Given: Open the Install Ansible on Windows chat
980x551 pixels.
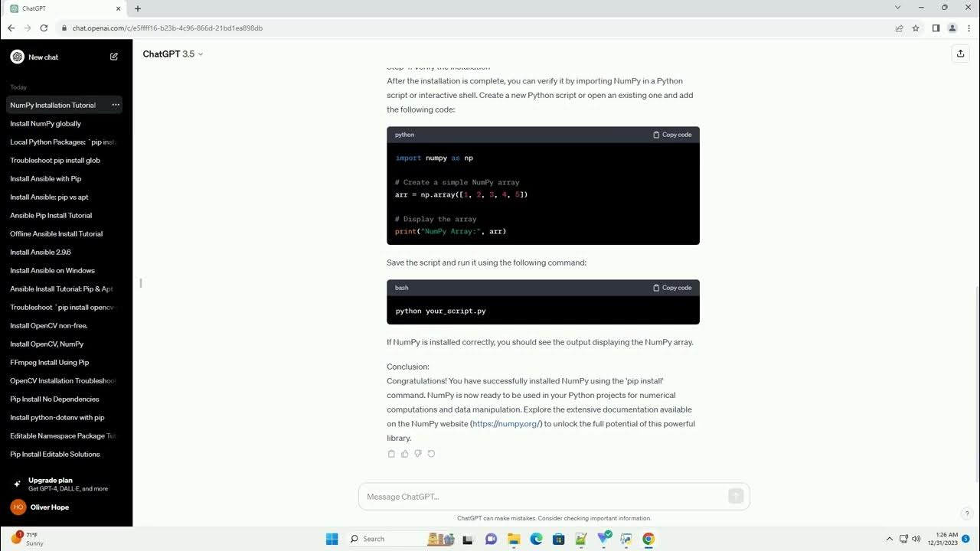Looking at the screenshot, I should 64,270.
